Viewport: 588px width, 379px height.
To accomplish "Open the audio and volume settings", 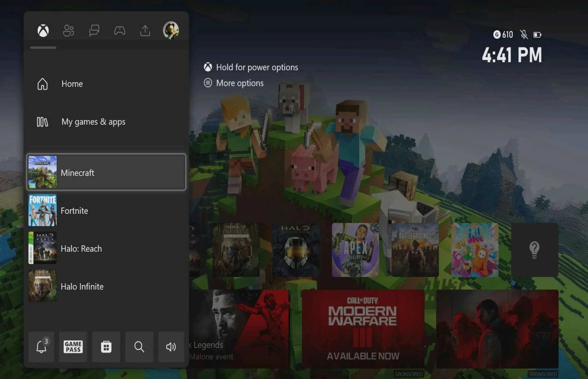I will tap(171, 347).
